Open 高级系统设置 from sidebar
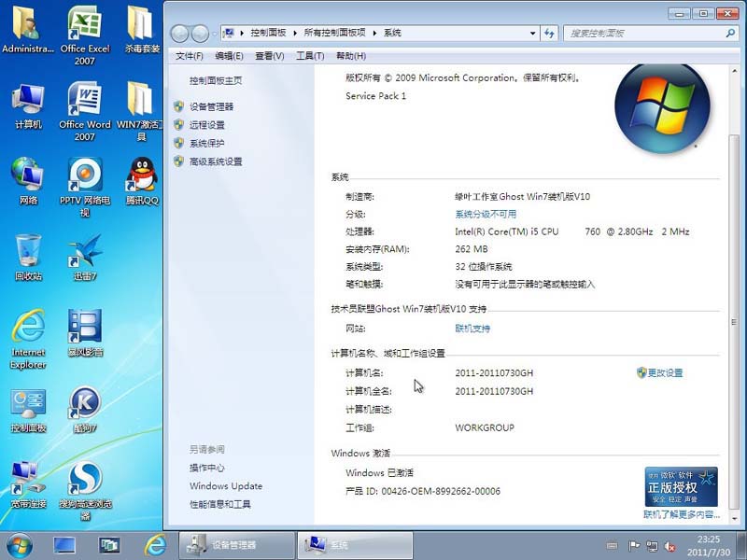Viewport: 747px width, 560px height. 216,161
